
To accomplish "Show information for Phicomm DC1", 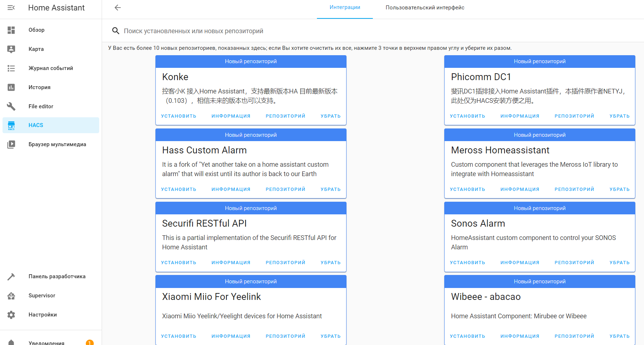I will [x=520, y=116].
